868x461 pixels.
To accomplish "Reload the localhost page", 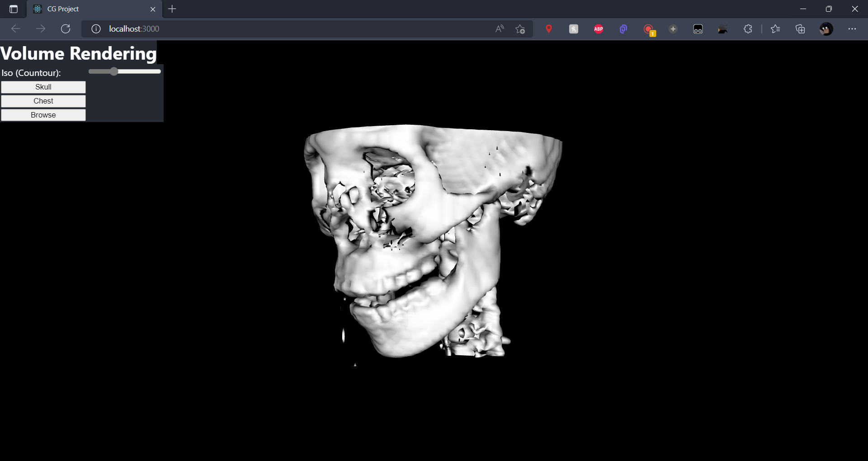I will click(66, 28).
